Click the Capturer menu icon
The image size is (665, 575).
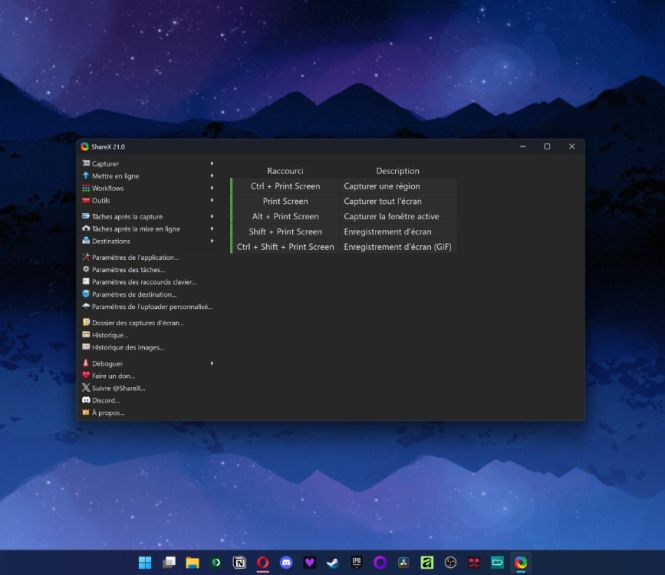[x=86, y=163]
